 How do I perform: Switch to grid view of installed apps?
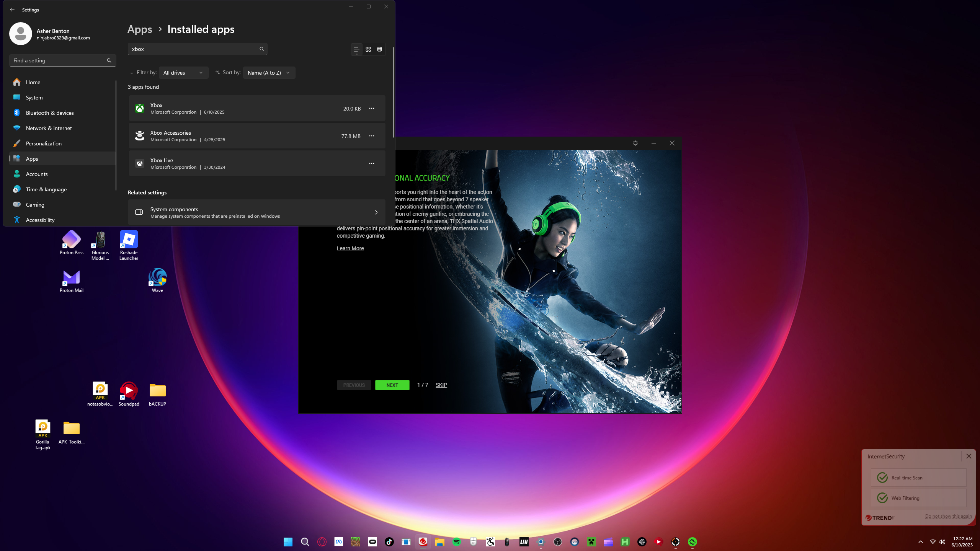coord(368,49)
